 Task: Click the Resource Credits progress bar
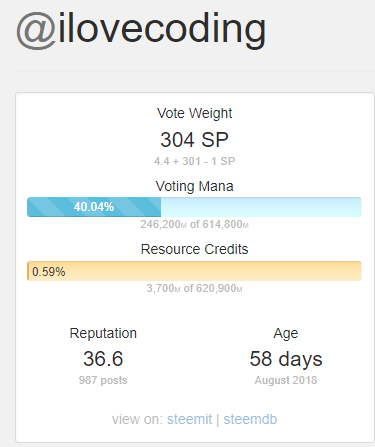point(194,271)
